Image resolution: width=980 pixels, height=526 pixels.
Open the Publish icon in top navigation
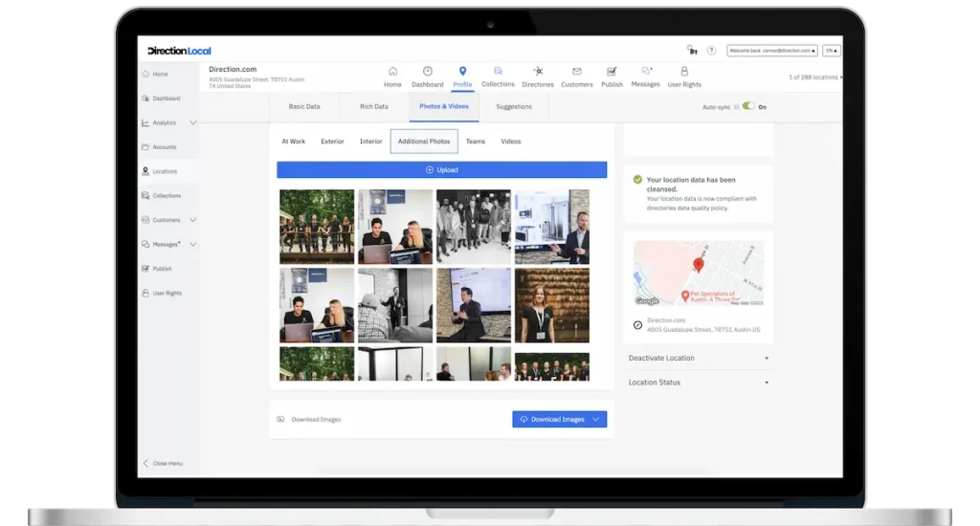pyautogui.click(x=612, y=72)
